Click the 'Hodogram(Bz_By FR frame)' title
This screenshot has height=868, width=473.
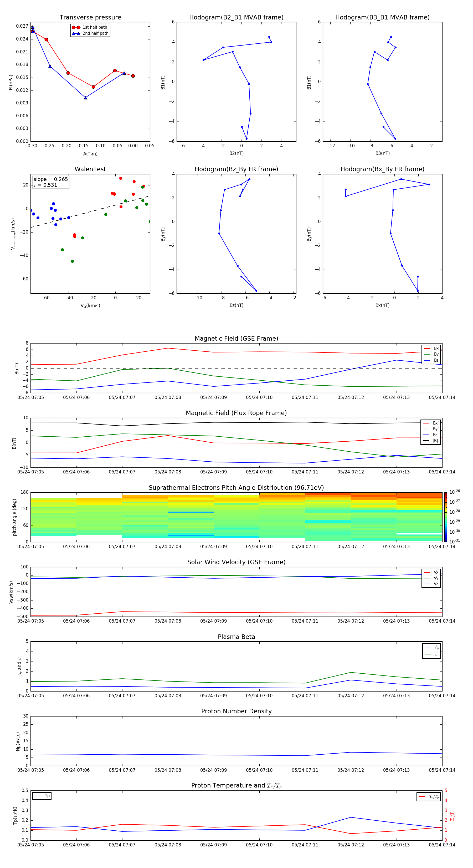236,169
